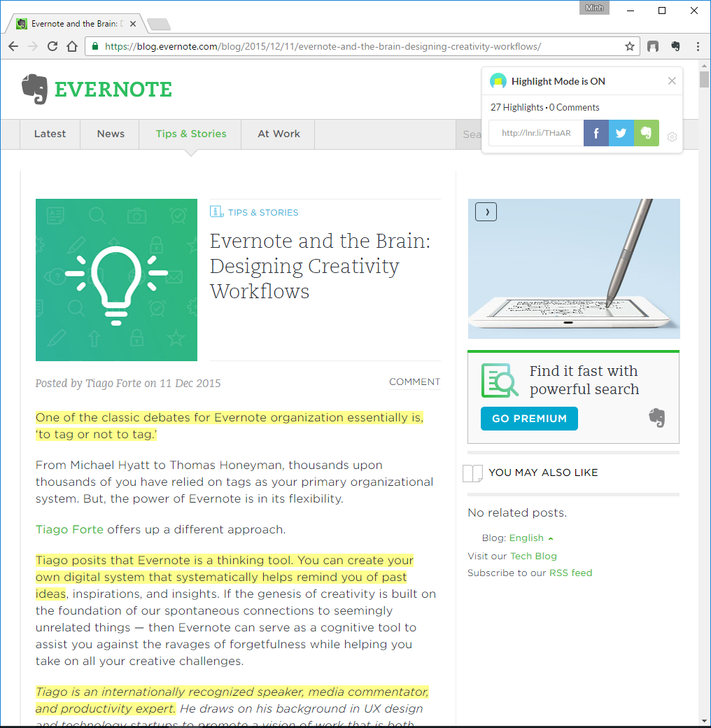Open the At Work nav tab

(279, 134)
